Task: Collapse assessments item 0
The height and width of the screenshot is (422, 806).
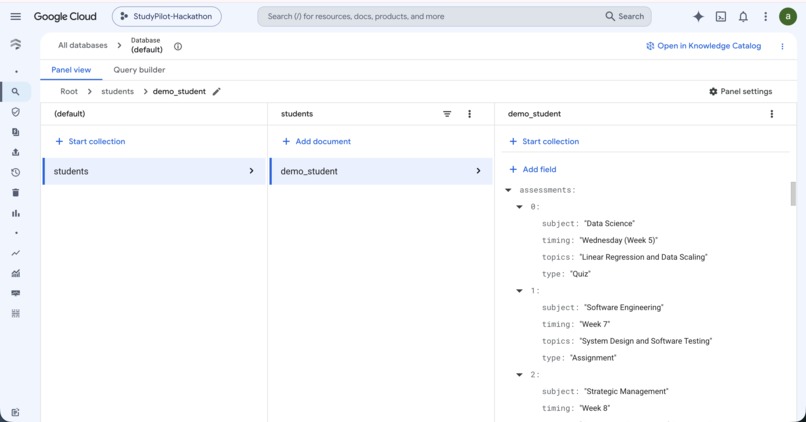Action: (x=520, y=207)
